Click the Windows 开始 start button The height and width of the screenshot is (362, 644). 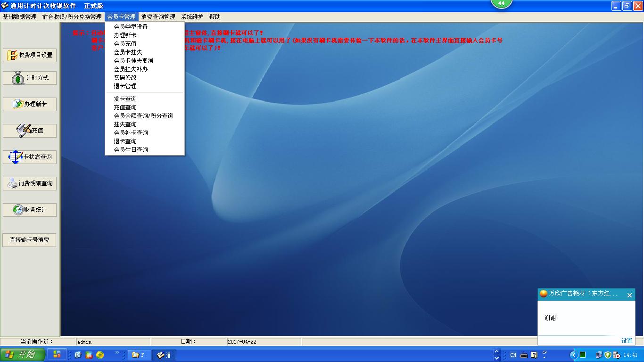point(23,355)
